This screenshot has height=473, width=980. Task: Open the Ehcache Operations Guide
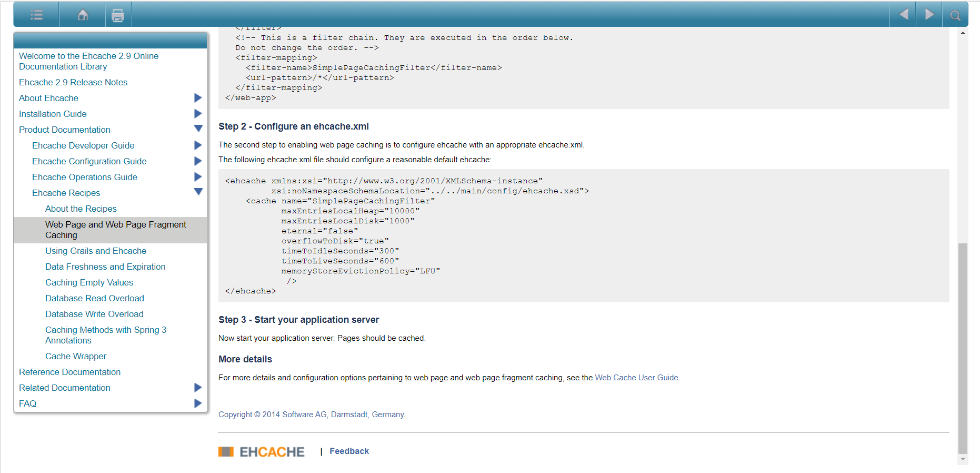pyautogui.click(x=85, y=177)
